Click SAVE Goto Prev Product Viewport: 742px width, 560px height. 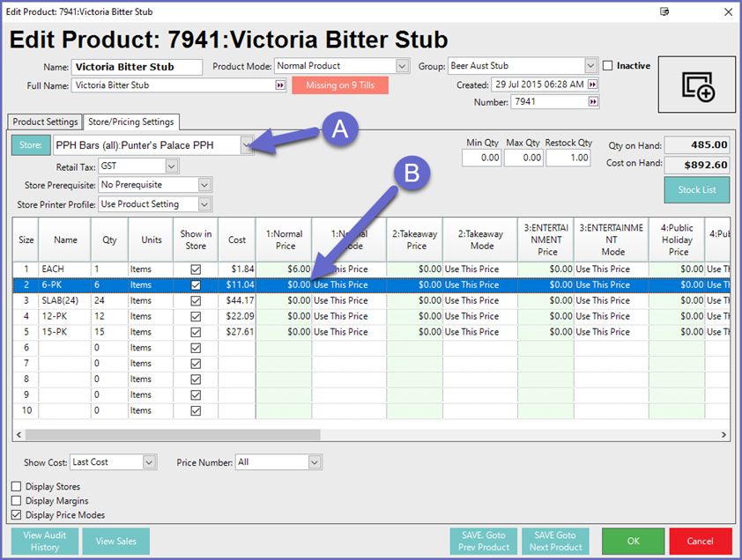pyautogui.click(x=484, y=542)
